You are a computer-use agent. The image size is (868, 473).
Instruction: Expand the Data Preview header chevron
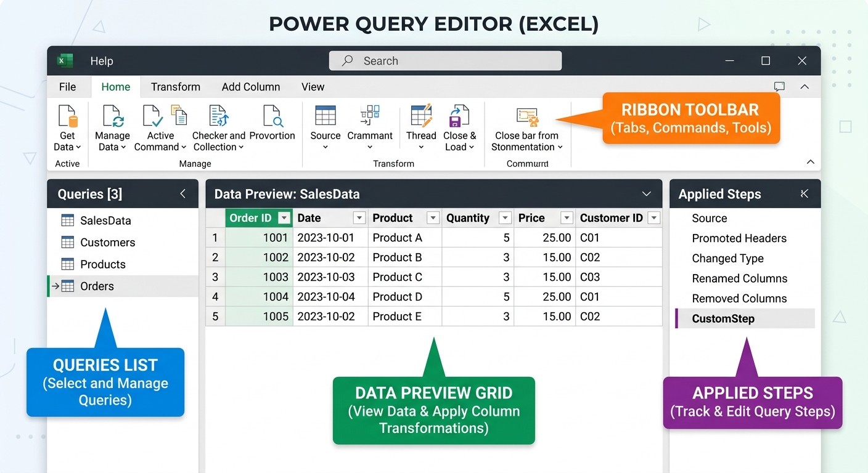click(647, 194)
